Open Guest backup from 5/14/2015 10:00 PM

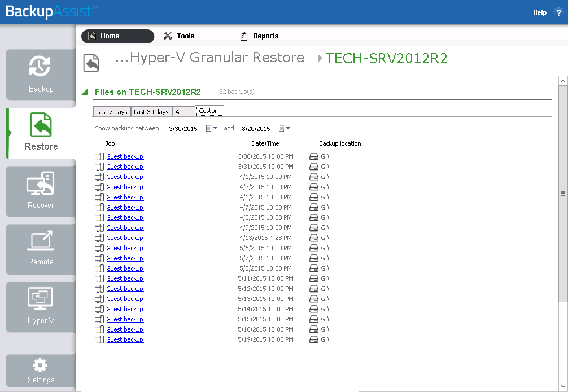pos(125,309)
